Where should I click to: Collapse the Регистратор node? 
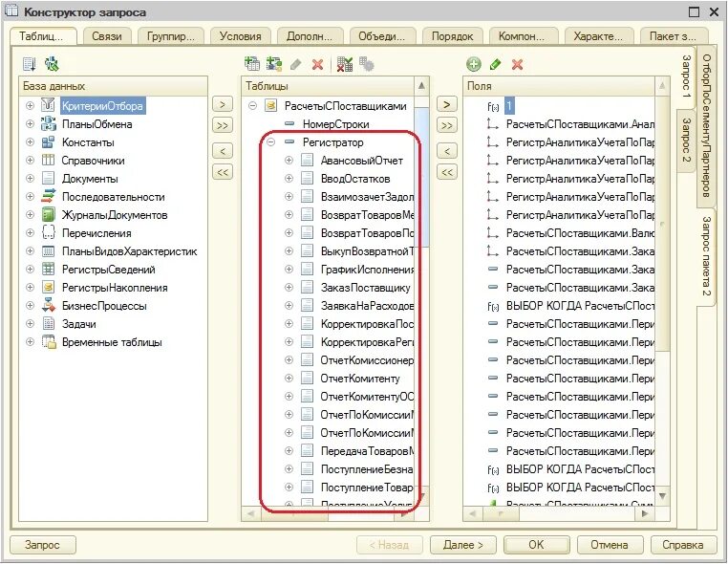(x=270, y=142)
